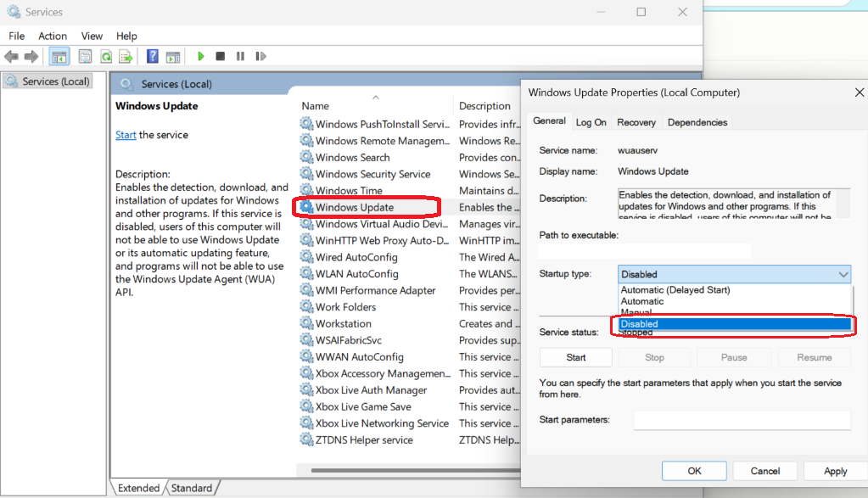Image resolution: width=868 pixels, height=498 pixels.
Task: Select Xbox Live Auth Manager row
Action: [x=410, y=389]
